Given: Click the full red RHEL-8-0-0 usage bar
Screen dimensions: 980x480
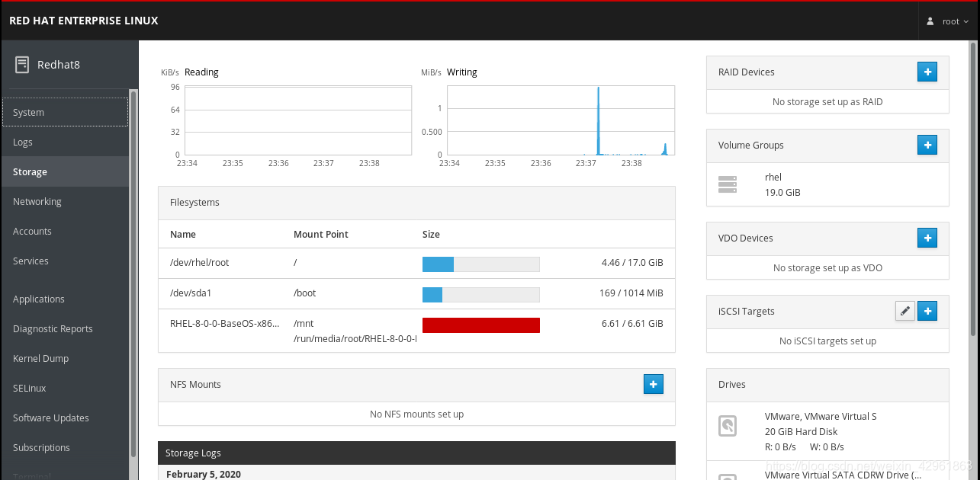Looking at the screenshot, I should [481, 325].
